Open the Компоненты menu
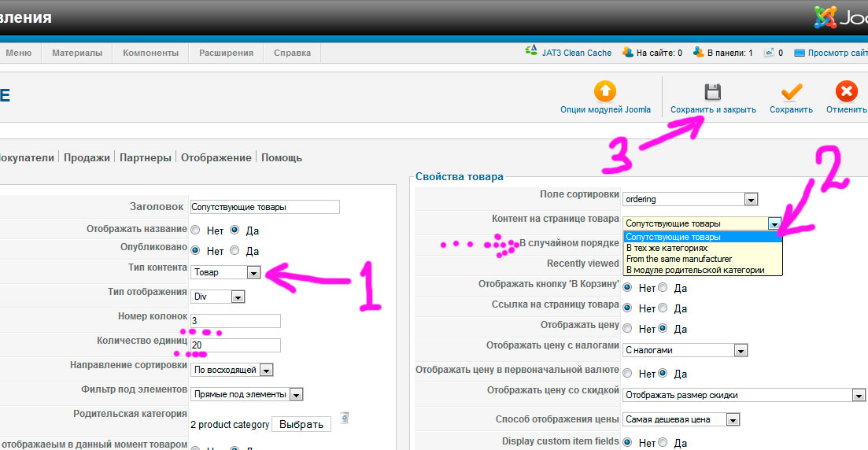868x450 pixels. [150, 53]
